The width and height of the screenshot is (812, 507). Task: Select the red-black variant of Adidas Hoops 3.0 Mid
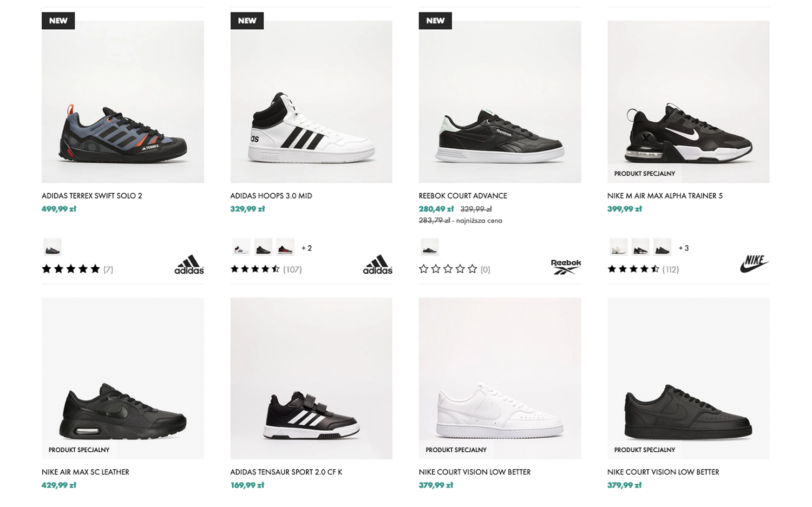tap(285, 248)
